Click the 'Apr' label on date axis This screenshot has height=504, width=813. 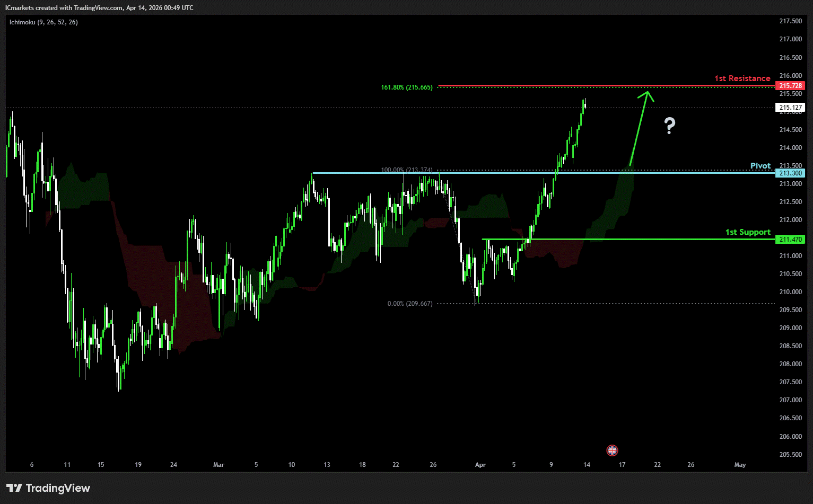480,465
